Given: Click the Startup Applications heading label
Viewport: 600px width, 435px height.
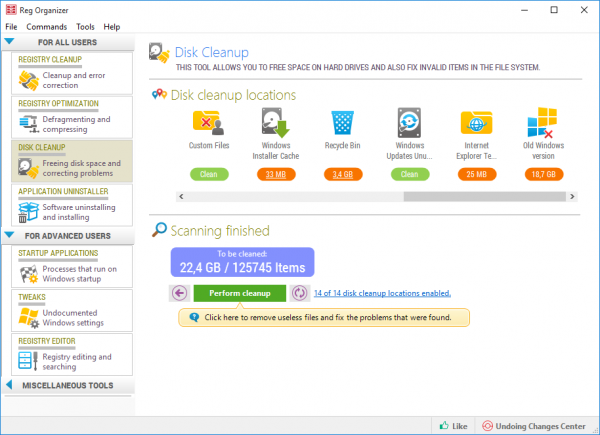Looking at the screenshot, I should coord(58,253).
